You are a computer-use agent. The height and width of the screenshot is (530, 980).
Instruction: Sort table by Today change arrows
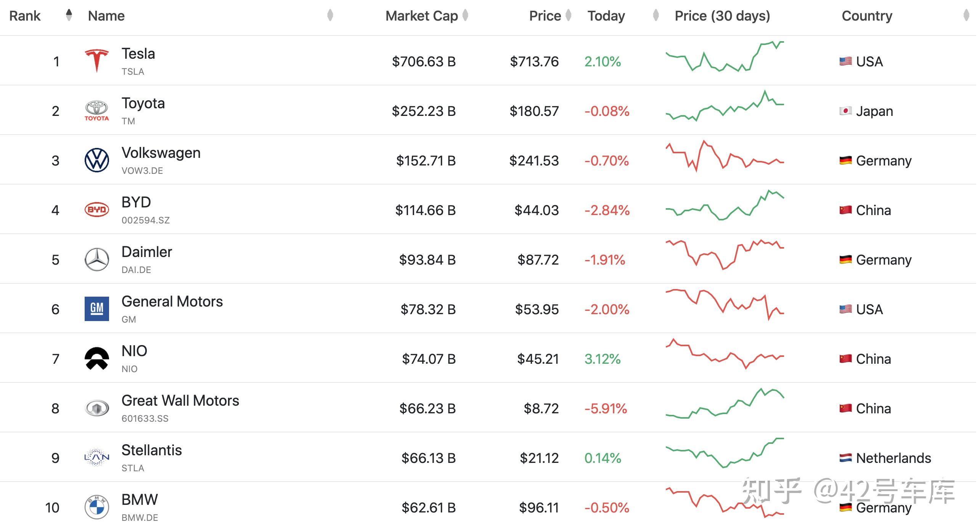click(x=656, y=15)
